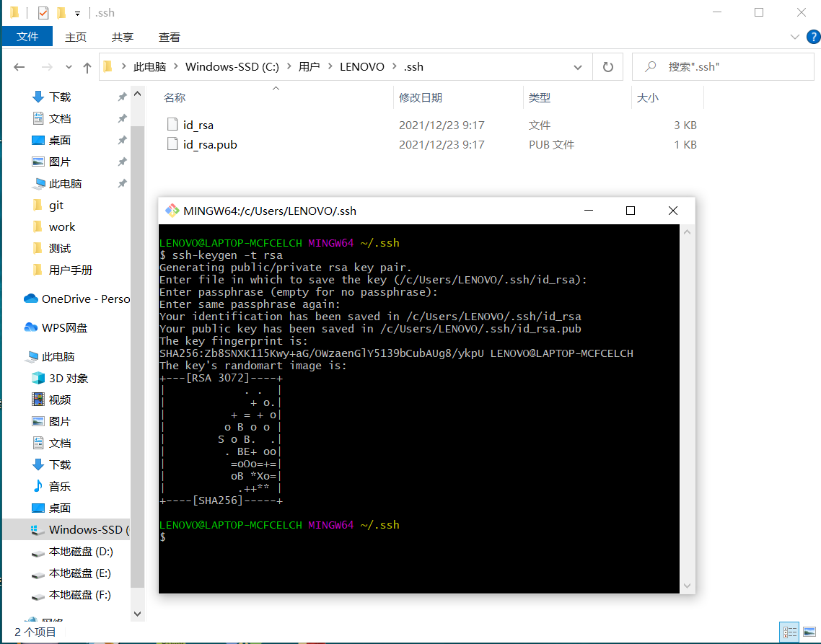Click the WPS网盘 cloud icon
The image size is (821, 644).
click(x=31, y=327)
